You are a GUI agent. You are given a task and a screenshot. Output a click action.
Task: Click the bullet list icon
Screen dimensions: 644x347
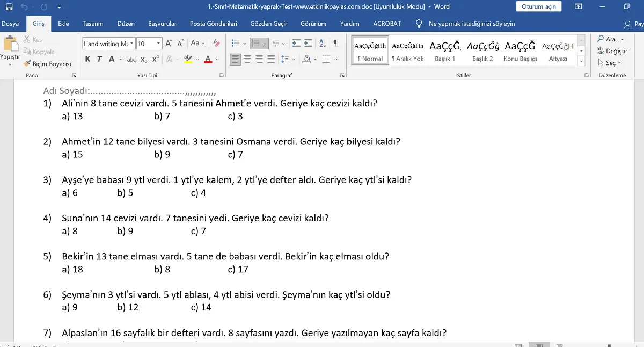coord(235,44)
